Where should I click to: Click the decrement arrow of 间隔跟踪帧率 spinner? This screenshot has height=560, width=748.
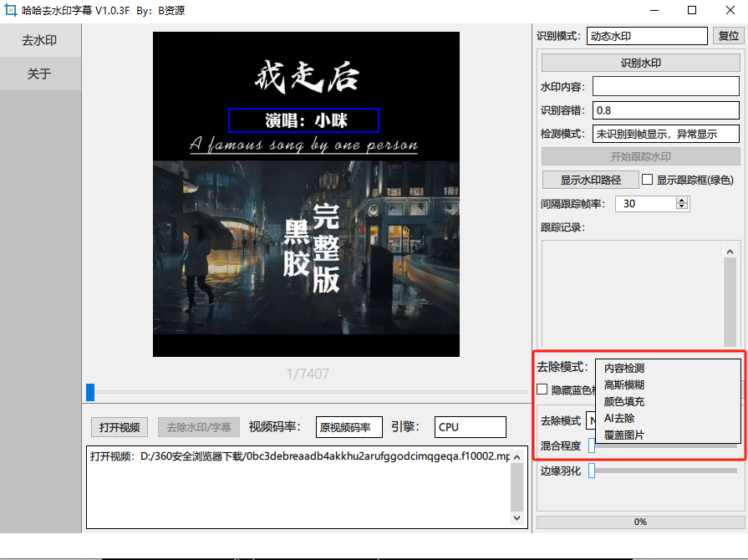point(682,207)
